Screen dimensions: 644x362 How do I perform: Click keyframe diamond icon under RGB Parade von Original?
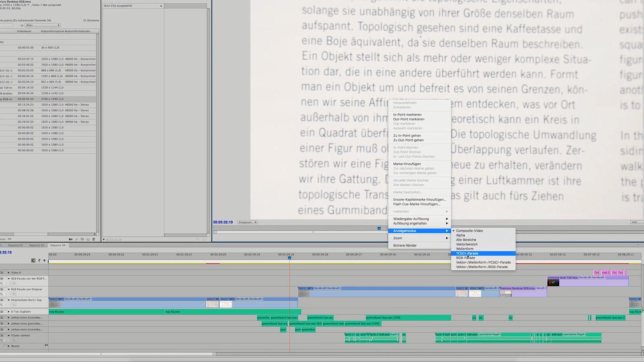coord(1,294)
